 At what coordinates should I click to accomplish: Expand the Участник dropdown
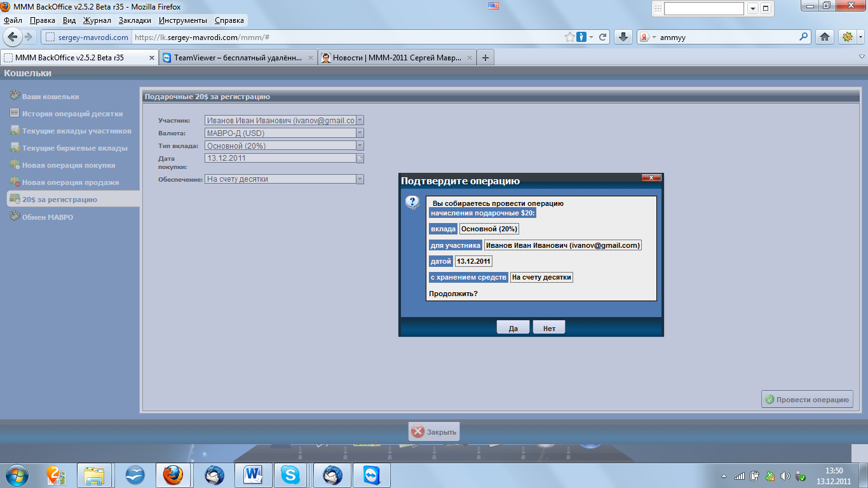tap(360, 120)
